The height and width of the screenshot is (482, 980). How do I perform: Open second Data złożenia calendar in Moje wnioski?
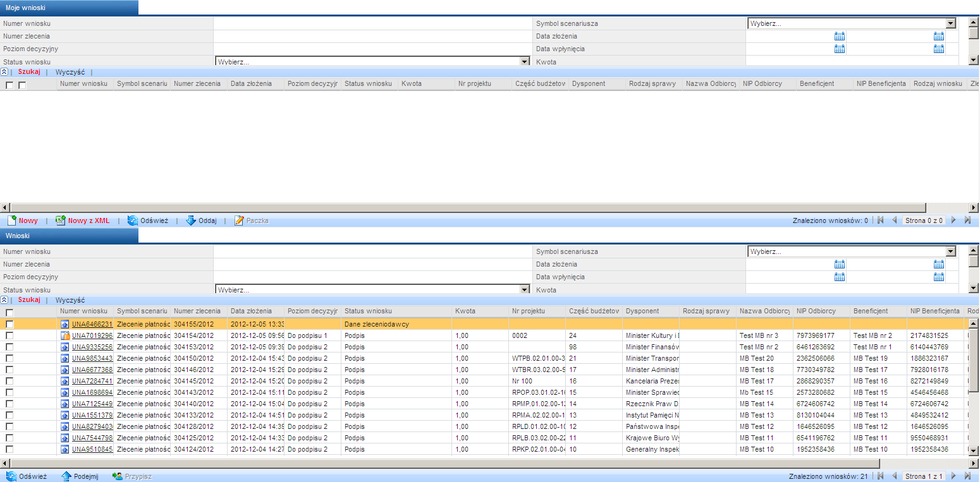pos(939,36)
